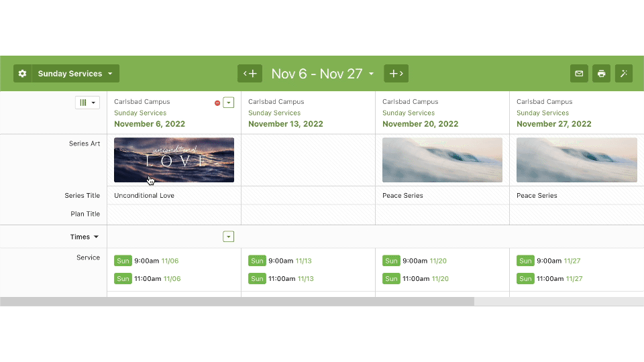Screen dimensions: 644x362
Task: Click Sunday Services link under November 20
Action: [x=409, y=113]
